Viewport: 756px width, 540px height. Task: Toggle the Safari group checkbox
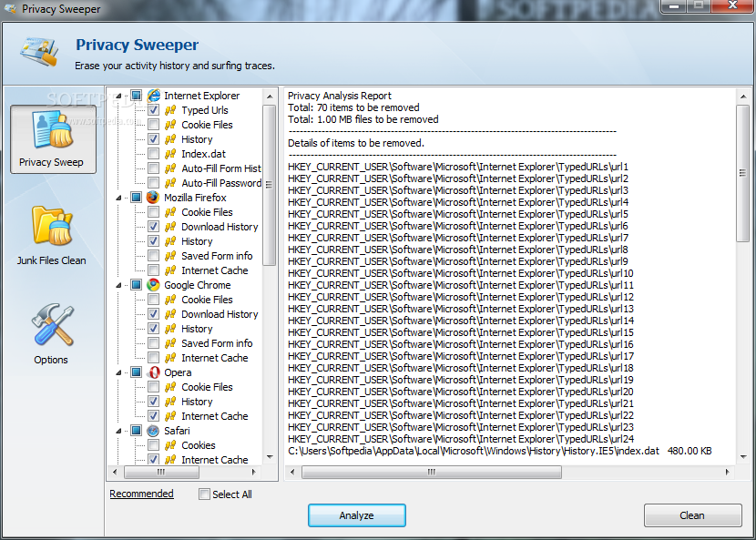pyautogui.click(x=137, y=431)
